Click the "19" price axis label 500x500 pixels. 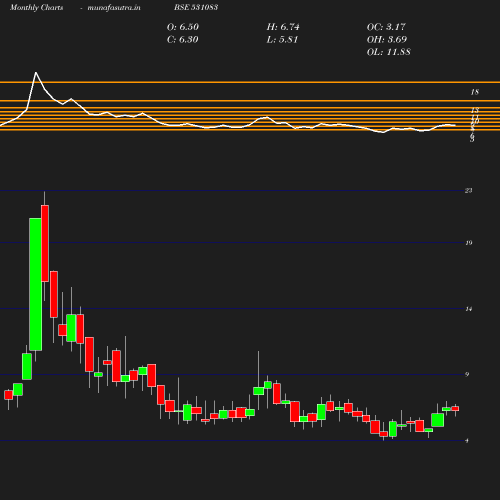[x=469, y=243]
